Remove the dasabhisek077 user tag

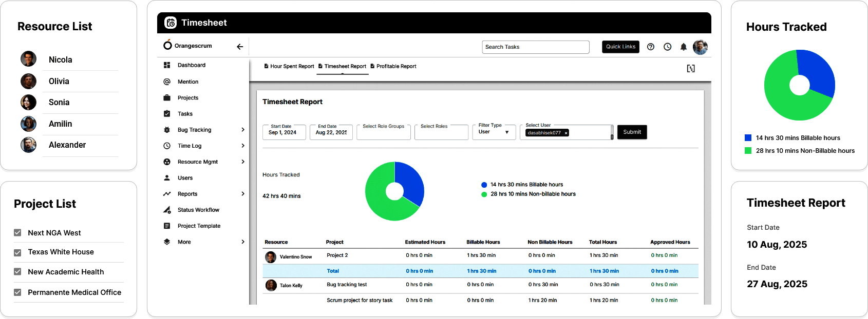tap(566, 133)
